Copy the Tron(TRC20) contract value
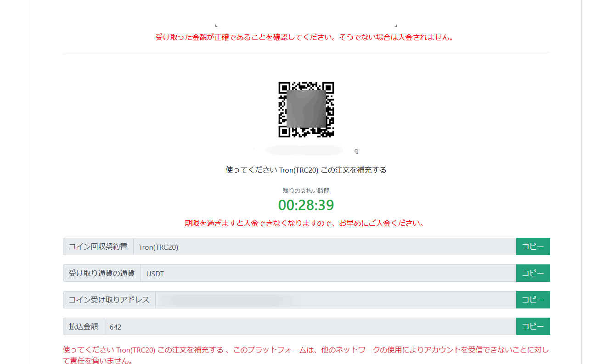Screen dimensions: 614x364 click(533, 246)
